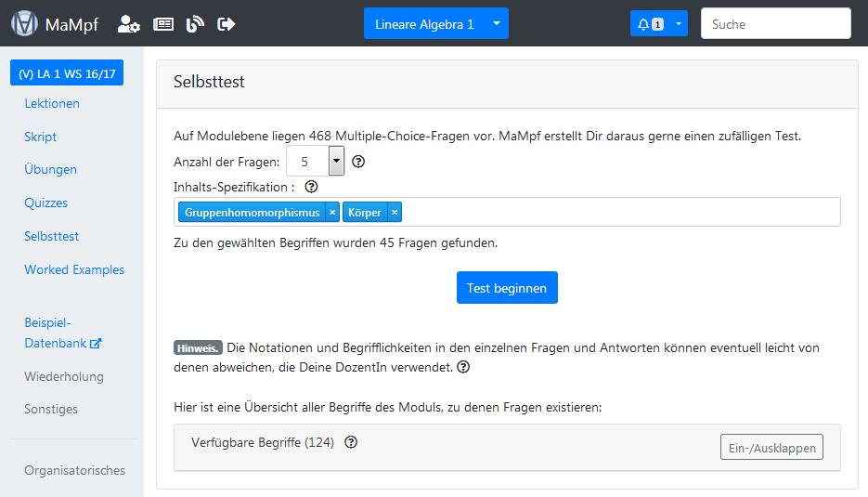This screenshot has width=868, height=497.
Task: Click help icon after the Hinweis text
Action: tap(463, 367)
